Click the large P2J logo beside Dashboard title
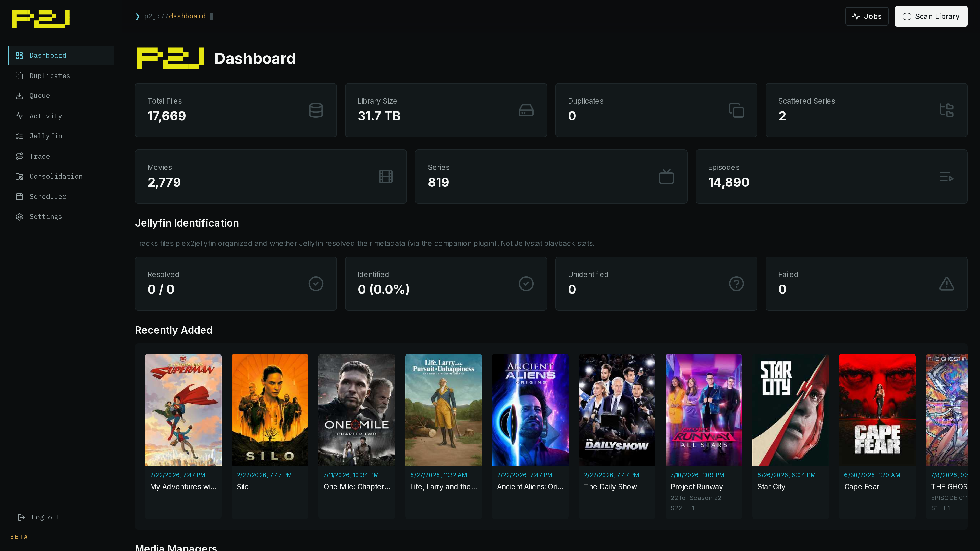Image resolution: width=980 pixels, height=551 pixels. point(170,58)
